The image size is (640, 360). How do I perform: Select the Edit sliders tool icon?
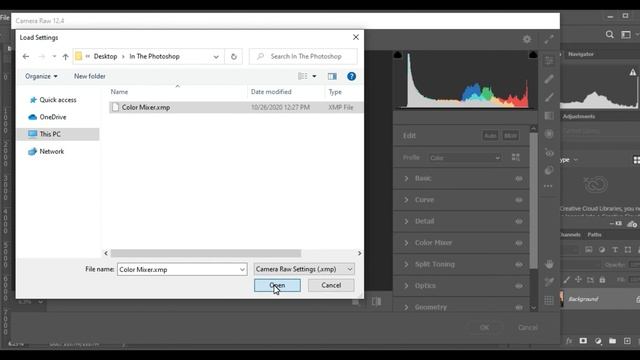[x=549, y=60]
